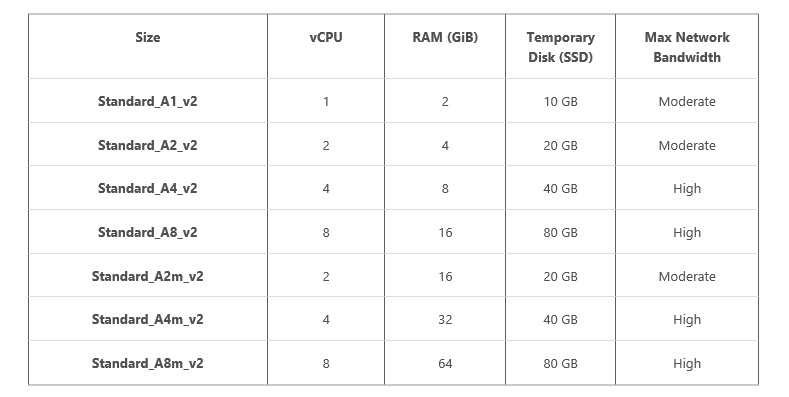Click the Standard_A4_v2 size entry

147,189
